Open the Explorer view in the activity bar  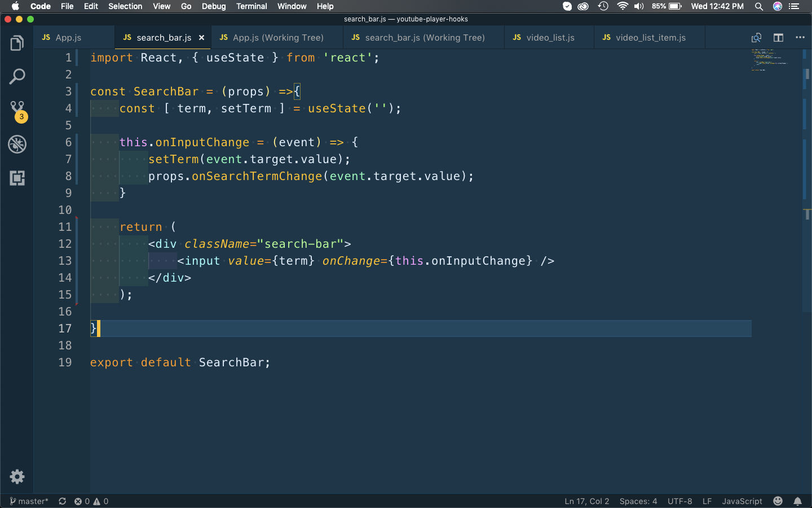17,43
